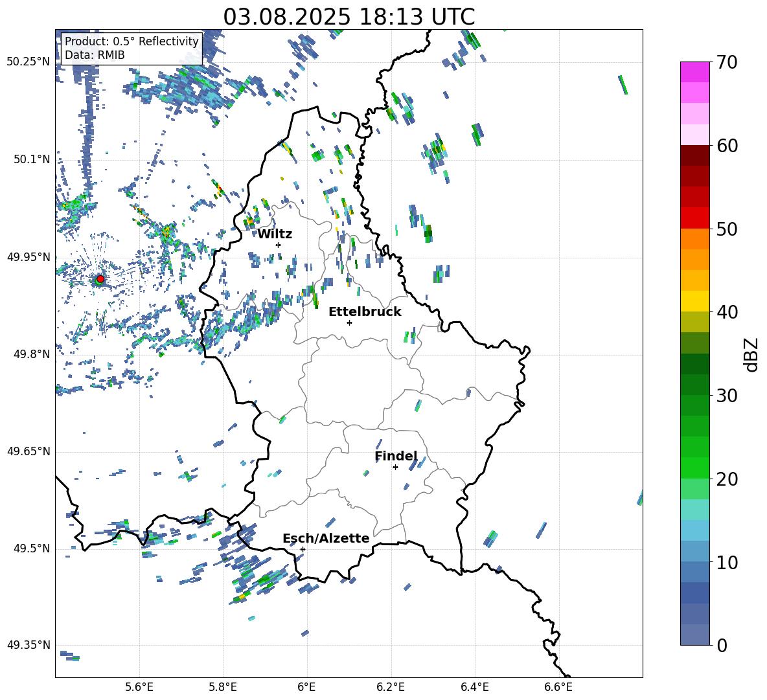Click the 49.5°N latitude label
The height and width of the screenshot is (700, 767).
pyautogui.click(x=32, y=548)
